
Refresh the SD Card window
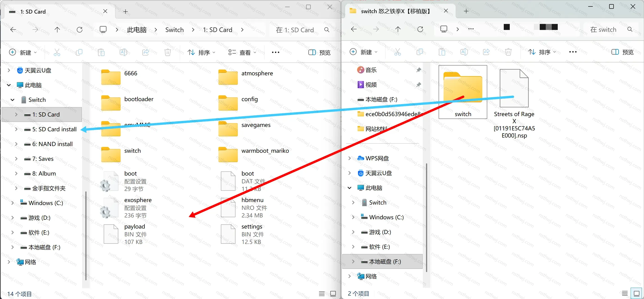(80, 30)
